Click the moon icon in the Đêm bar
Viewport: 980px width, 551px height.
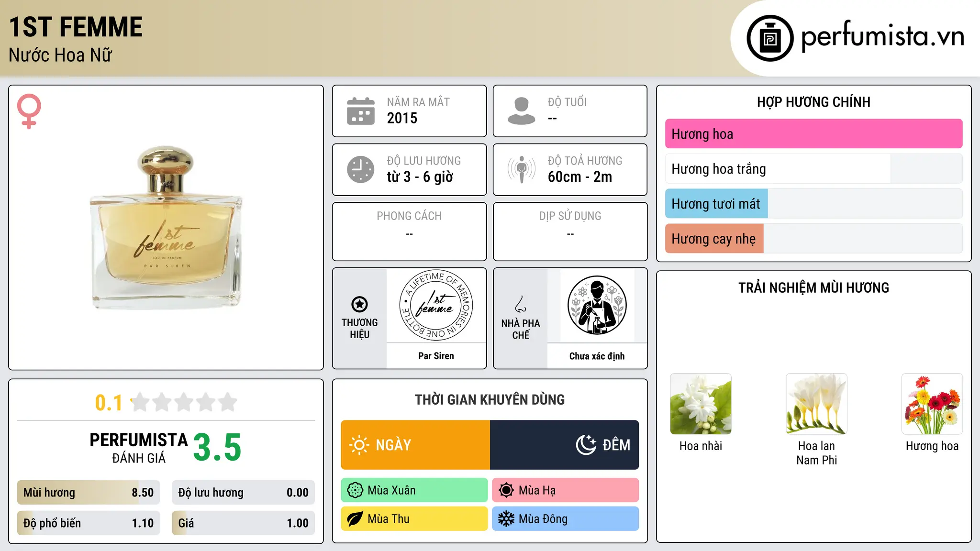click(586, 445)
